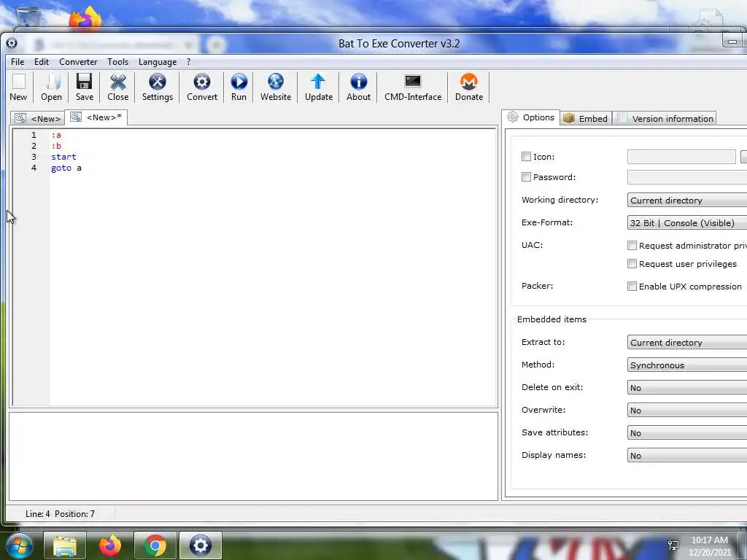Open Settings from the toolbar

(x=158, y=87)
